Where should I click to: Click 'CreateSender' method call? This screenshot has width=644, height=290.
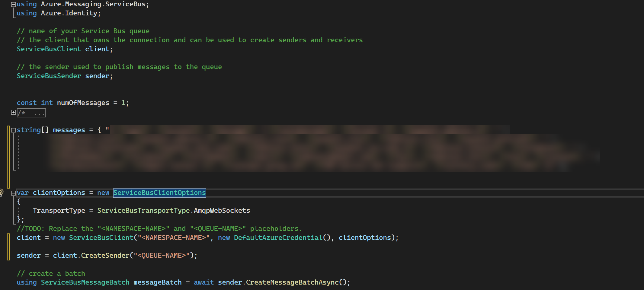point(105,256)
